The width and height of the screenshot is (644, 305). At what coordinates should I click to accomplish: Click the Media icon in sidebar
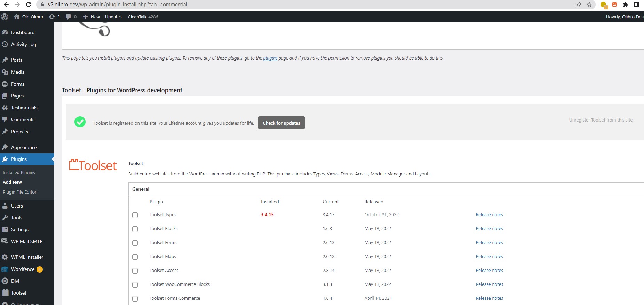click(5, 72)
